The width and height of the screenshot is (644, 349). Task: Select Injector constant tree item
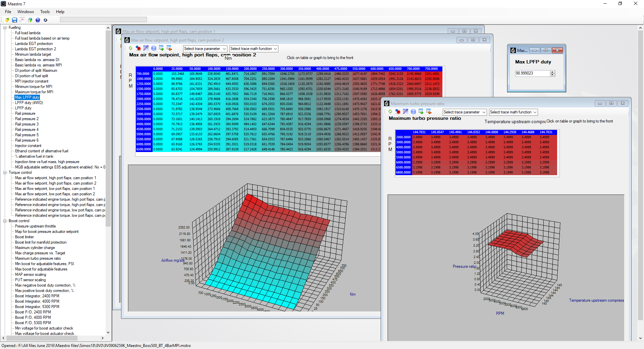click(x=28, y=146)
